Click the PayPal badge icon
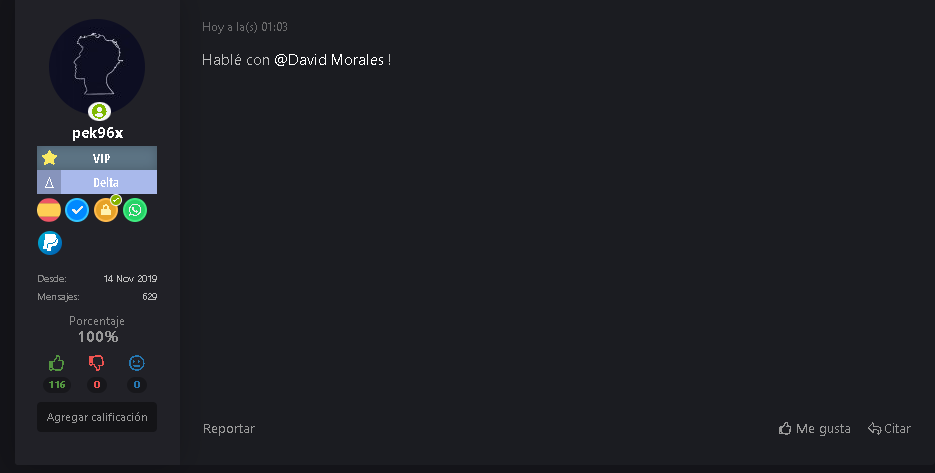The image size is (935, 473). [50, 243]
